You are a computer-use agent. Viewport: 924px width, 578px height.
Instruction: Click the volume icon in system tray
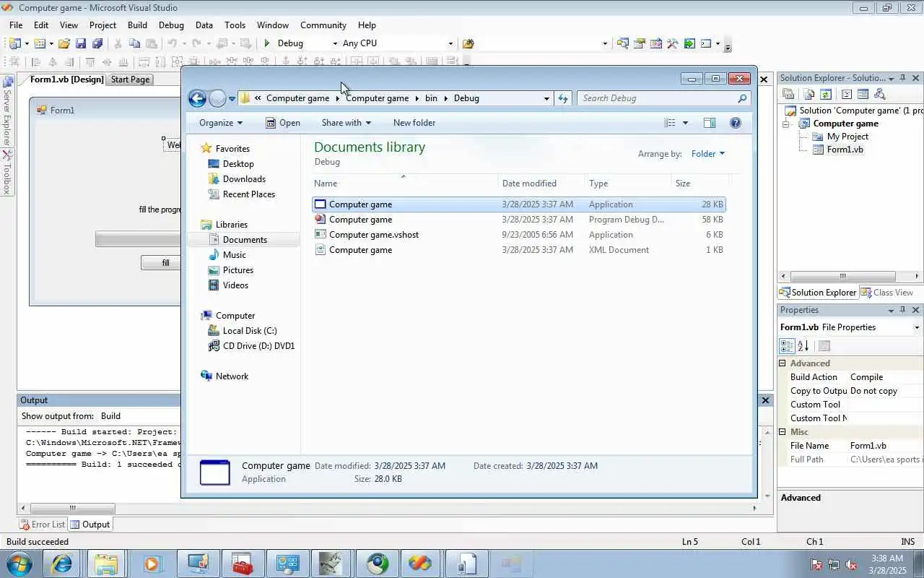click(852, 564)
